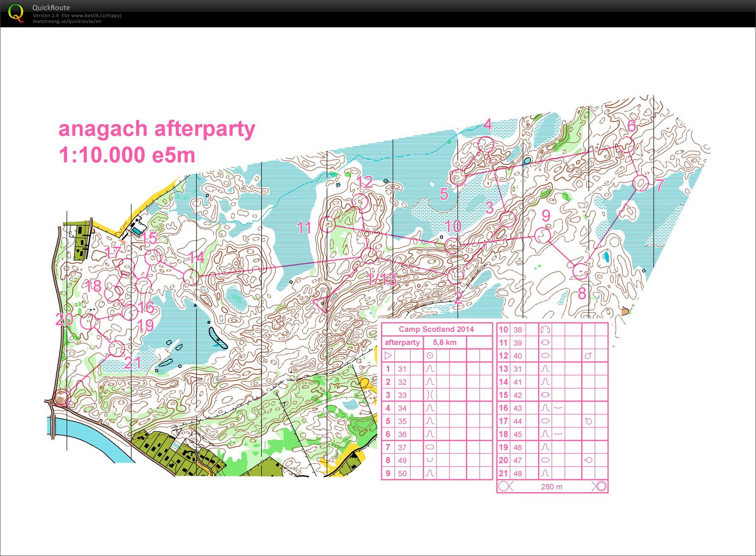Screen dimensions: 756x556
Task: Click the depression symbol in table row 8
Action: point(430,460)
